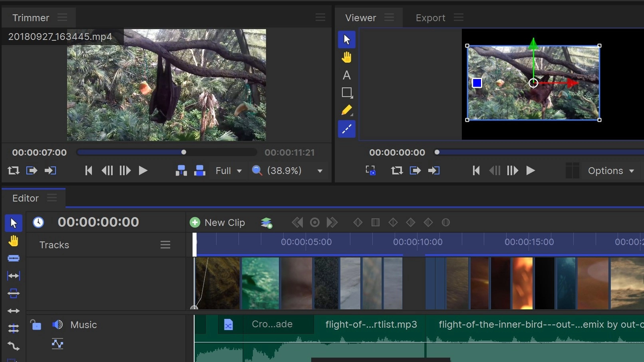The height and width of the screenshot is (362, 644).
Task: Click the Viewer scrub bar playhead handle
Action: click(437, 152)
